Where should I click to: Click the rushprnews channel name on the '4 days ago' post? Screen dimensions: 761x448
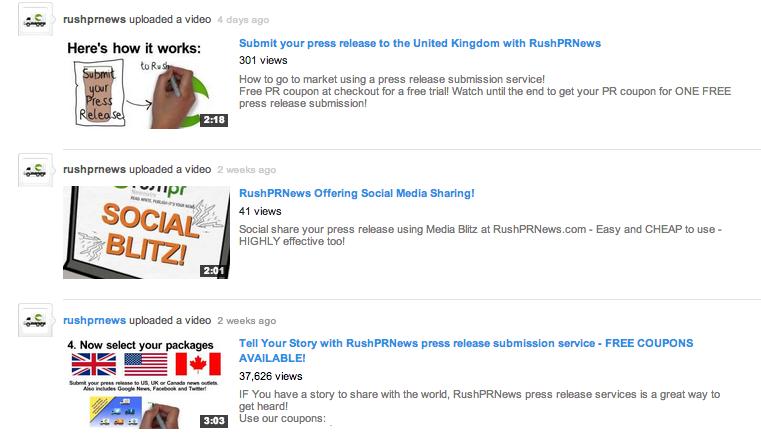[x=94, y=19]
